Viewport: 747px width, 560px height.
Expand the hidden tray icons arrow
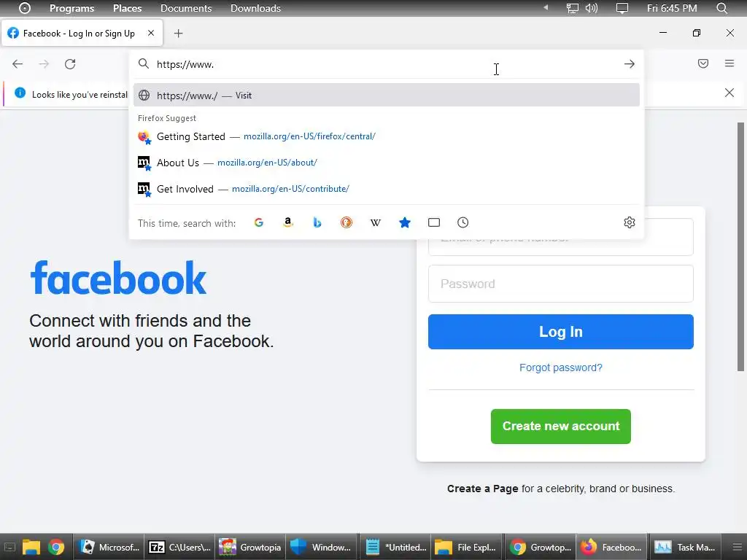click(x=546, y=7)
